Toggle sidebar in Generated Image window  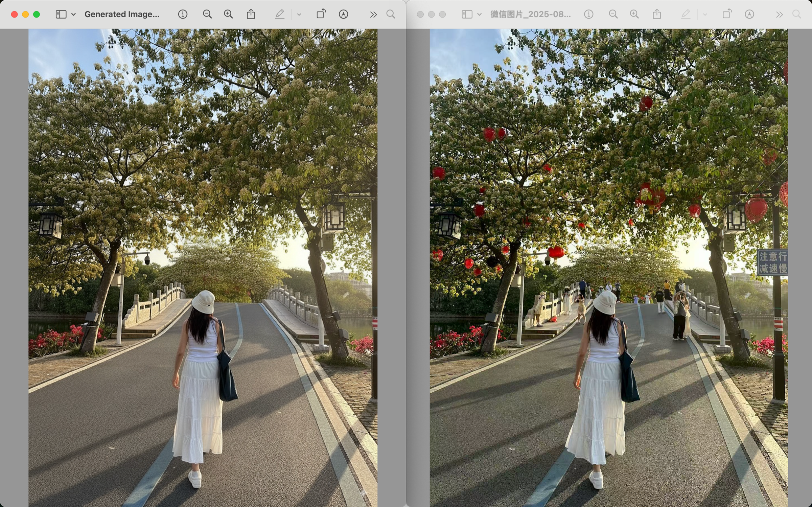[61, 14]
